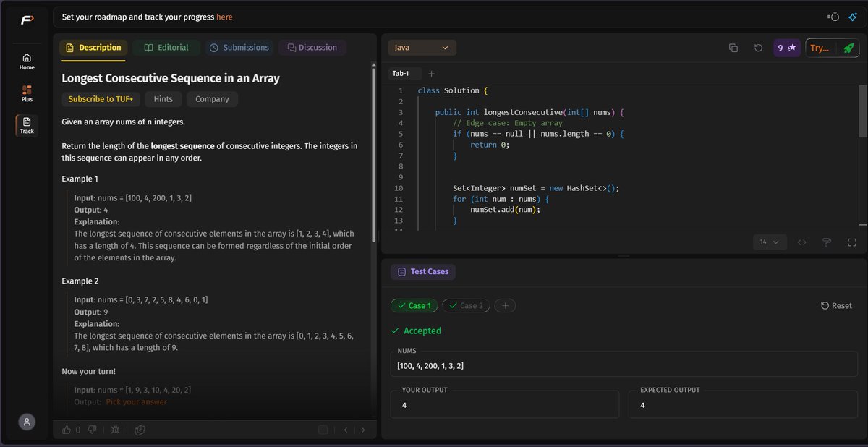The height and width of the screenshot is (447, 868).
Task: Go to Home in the sidebar
Action: [27, 61]
